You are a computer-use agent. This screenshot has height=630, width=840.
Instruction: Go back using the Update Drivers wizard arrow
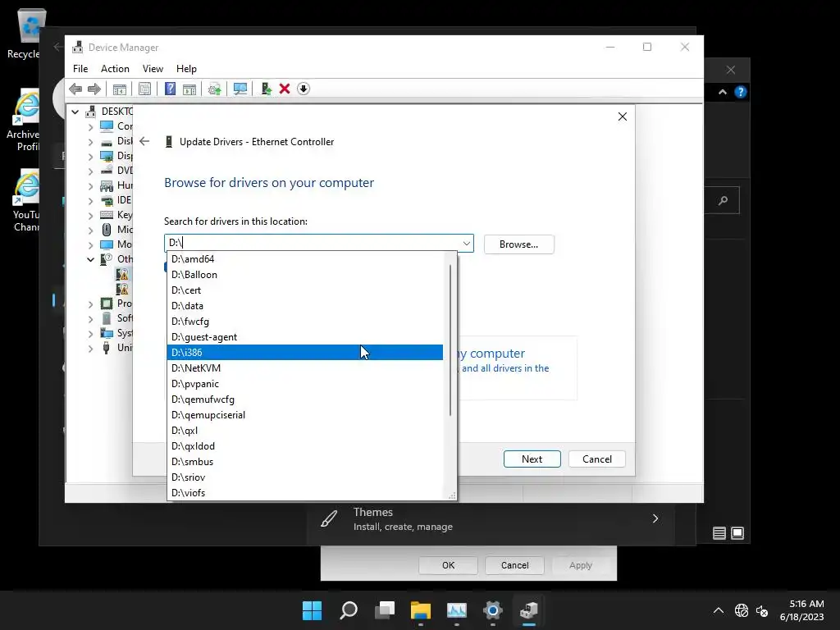[x=144, y=141]
